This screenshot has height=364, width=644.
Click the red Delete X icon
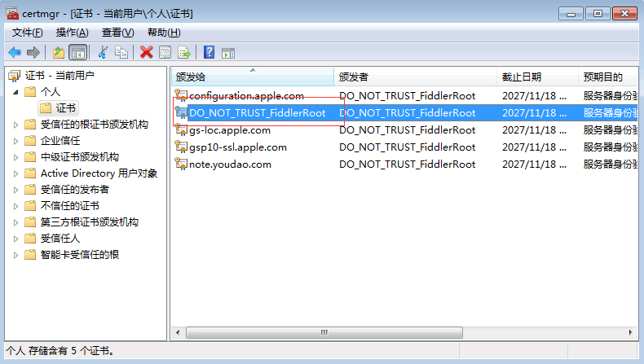click(x=146, y=52)
